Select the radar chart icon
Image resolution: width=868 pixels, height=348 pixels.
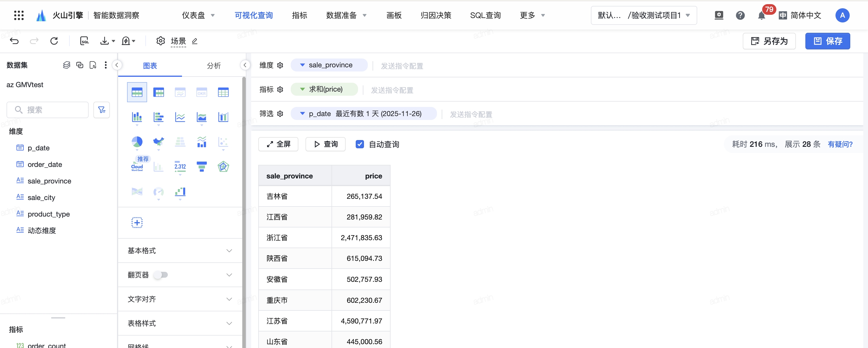(223, 166)
